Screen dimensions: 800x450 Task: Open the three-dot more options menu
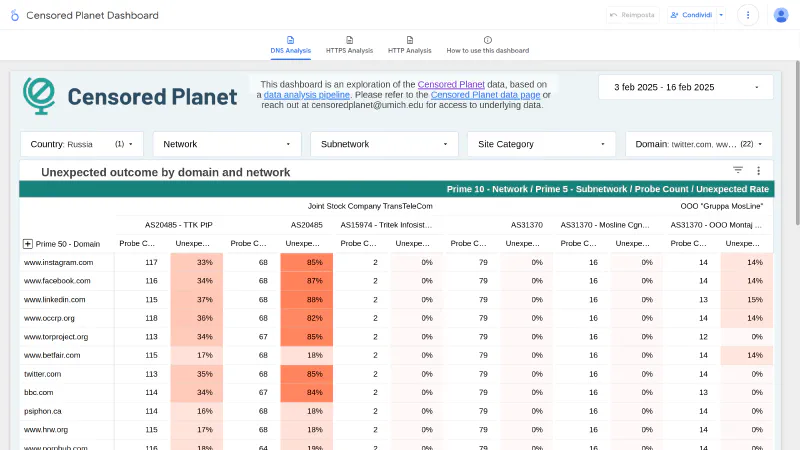pos(747,15)
